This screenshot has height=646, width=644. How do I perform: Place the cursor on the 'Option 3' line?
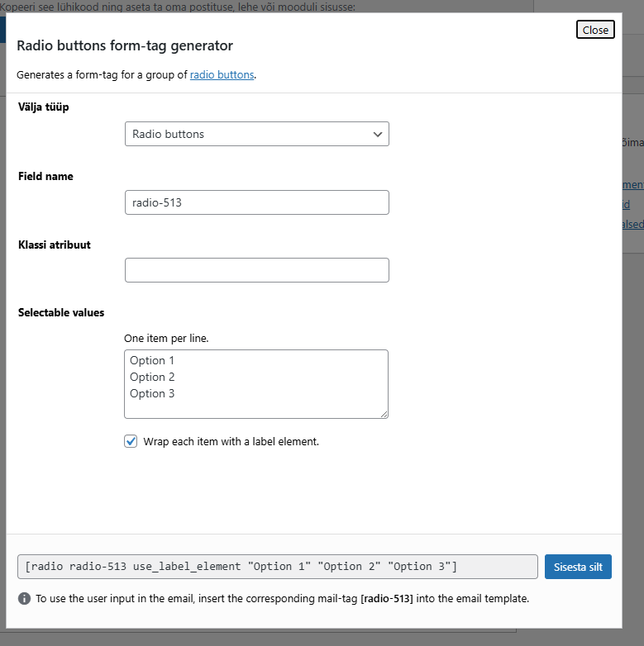[x=153, y=393]
